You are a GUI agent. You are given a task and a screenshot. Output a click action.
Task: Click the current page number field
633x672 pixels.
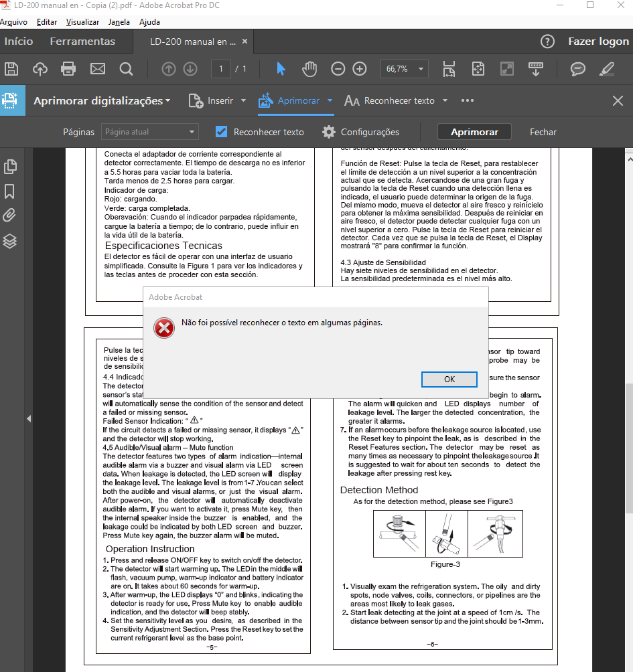[221, 69]
